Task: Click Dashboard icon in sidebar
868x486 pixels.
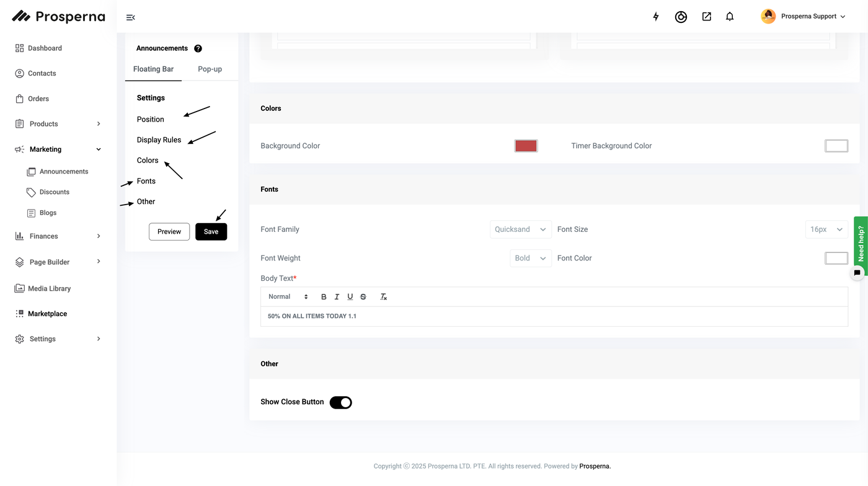Action: coord(19,48)
